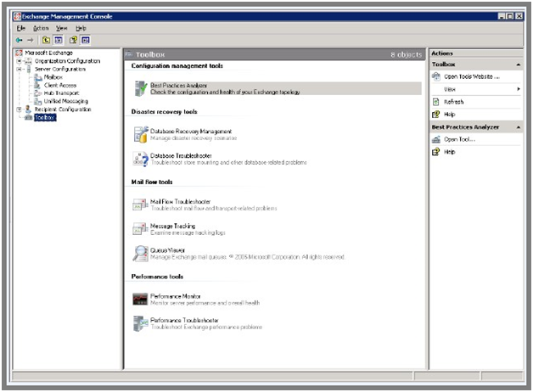Screen dimensions: 533x392
Task: Click the Forward arrow toolbar icon
Action: pos(31,40)
